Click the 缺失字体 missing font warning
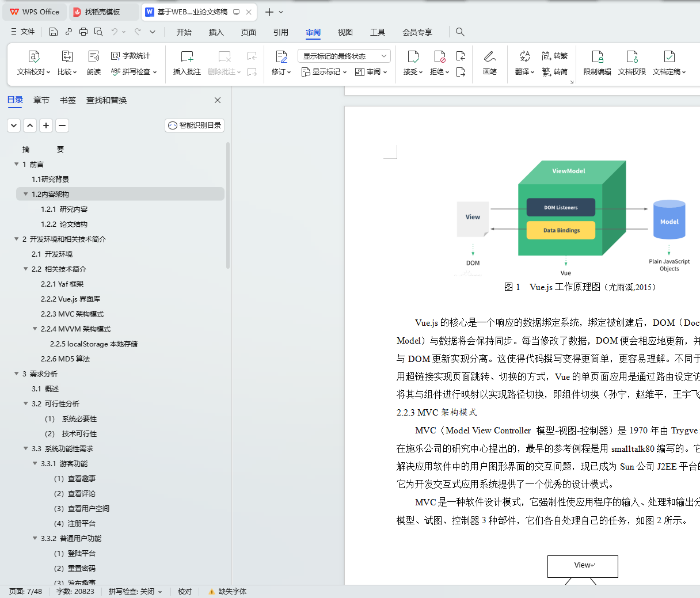 (x=228, y=592)
